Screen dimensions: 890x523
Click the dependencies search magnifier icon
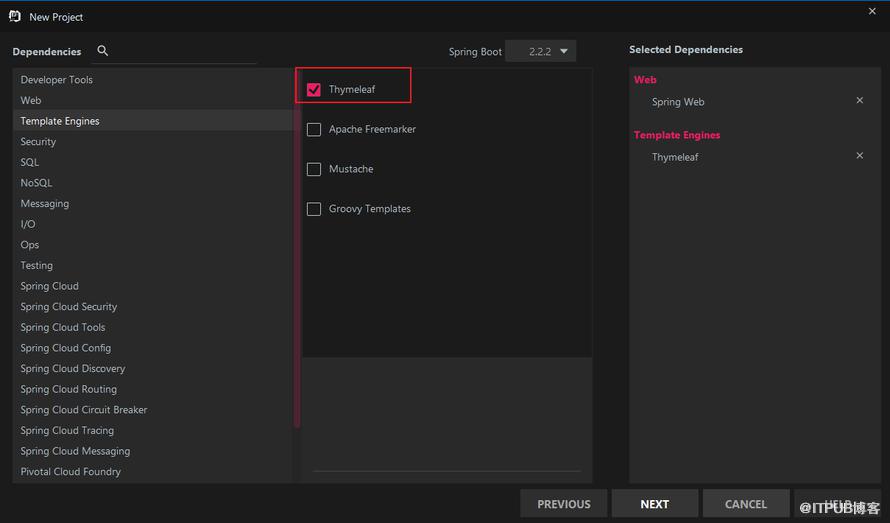point(103,51)
